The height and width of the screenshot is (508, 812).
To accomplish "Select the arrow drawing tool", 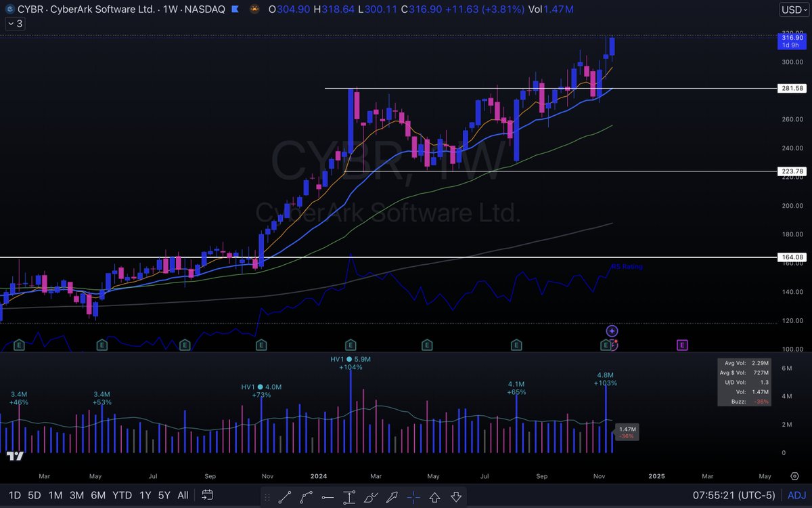I will (x=392, y=496).
